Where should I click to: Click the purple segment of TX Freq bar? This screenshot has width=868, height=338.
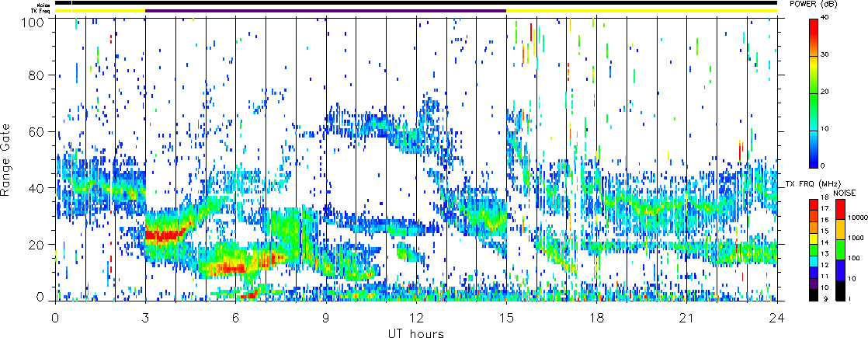click(325, 11)
